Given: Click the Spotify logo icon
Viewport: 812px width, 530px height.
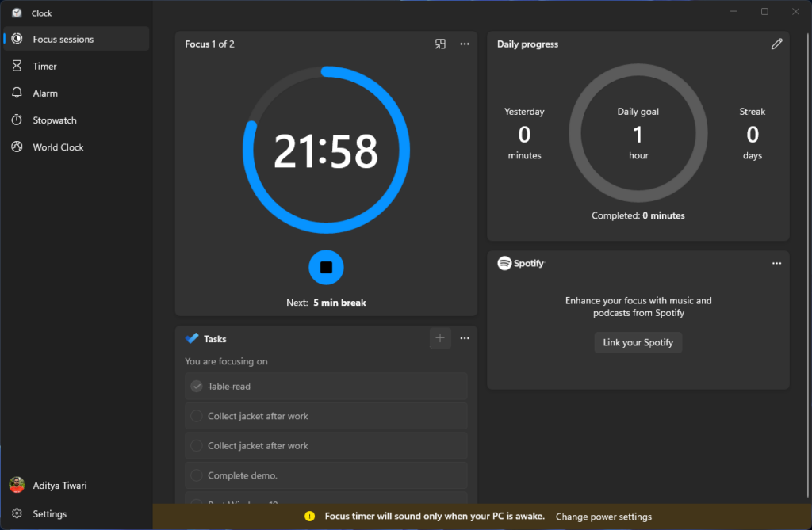Looking at the screenshot, I should pos(505,262).
